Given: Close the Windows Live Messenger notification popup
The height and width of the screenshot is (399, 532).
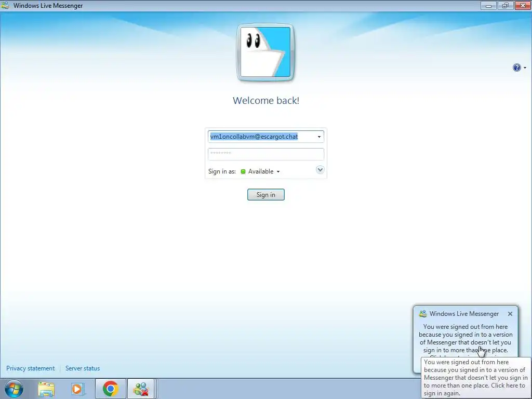Looking at the screenshot, I should [510, 314].
